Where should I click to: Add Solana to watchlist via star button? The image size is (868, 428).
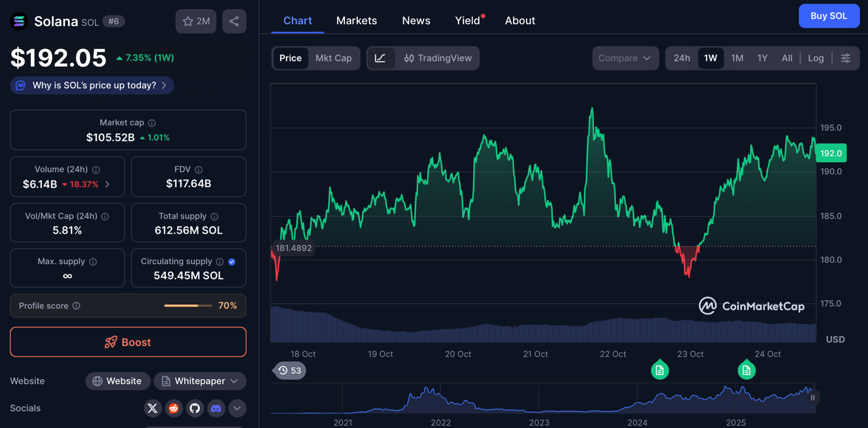(196, 21)
